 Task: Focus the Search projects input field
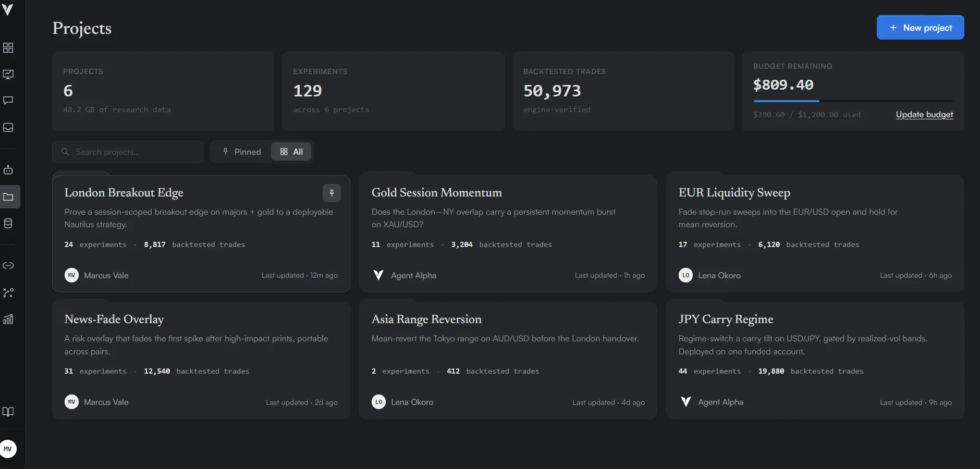pyautogui.click(x=128, y=152)
